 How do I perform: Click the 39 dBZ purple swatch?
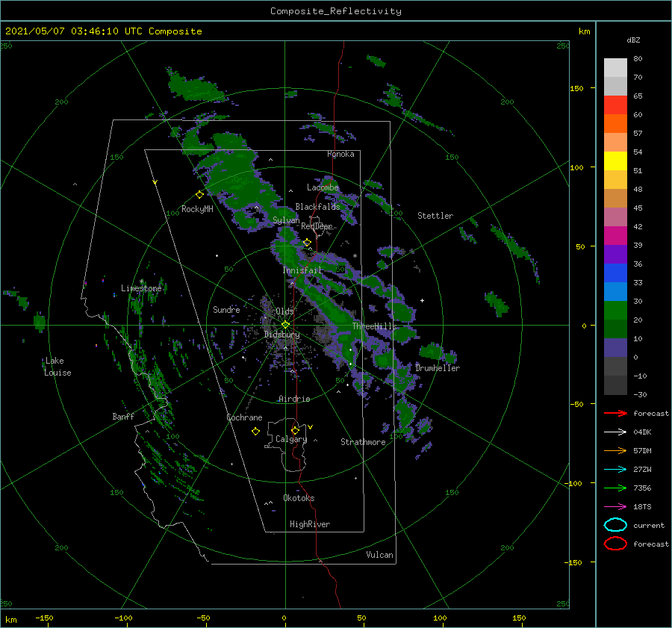(x=615, y=255)
